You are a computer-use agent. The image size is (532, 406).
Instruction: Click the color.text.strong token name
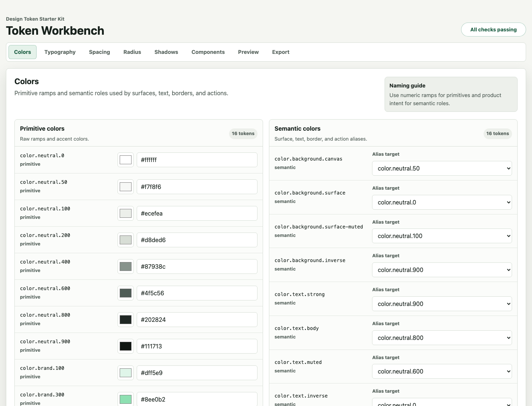[300, 294]
